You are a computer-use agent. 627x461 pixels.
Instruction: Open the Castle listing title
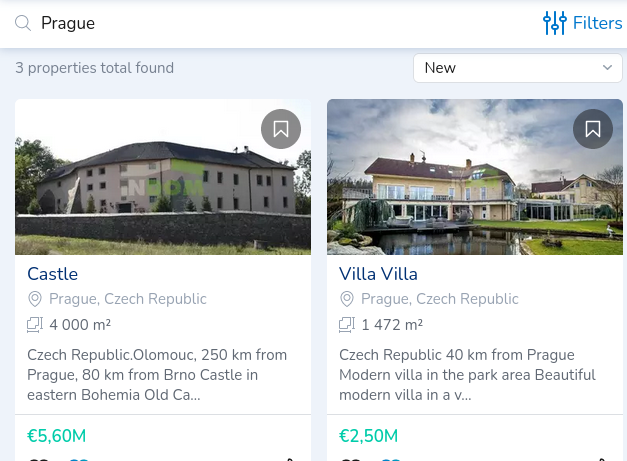click(x=52, y=274)
